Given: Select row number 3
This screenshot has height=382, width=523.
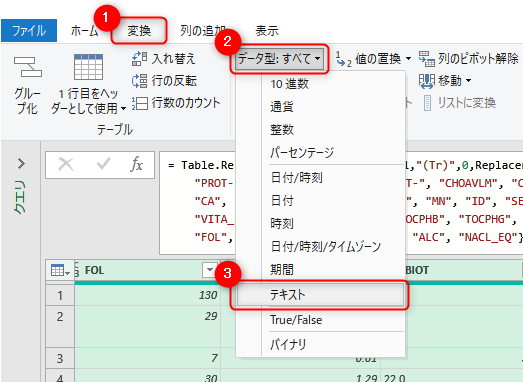Looking at the screenshot, I should click(x=60, y=358).
